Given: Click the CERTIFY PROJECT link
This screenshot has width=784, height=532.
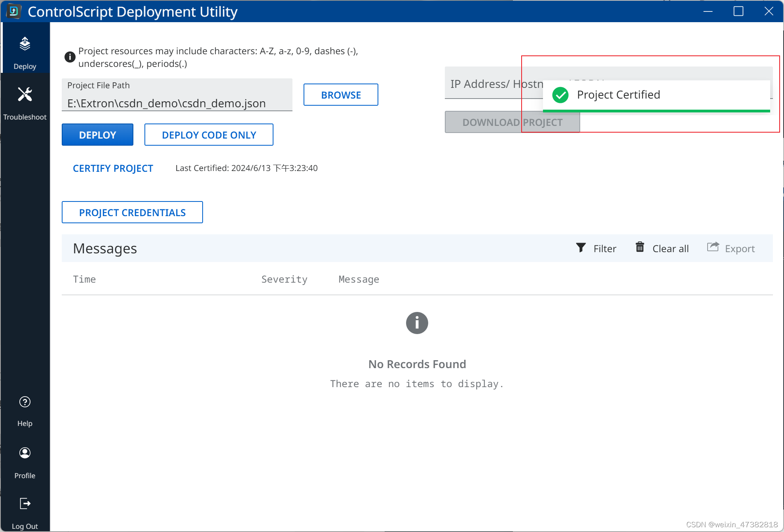Looking at the screenshot, I should 113,169.
